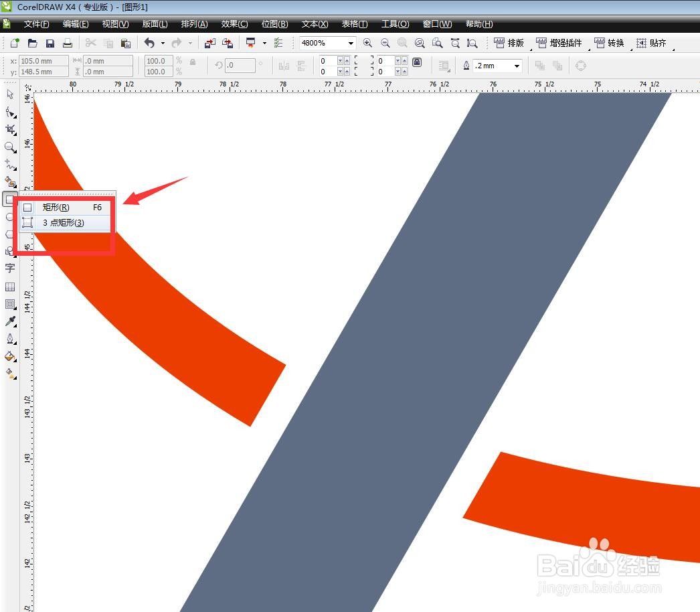Click the 增强插件 plugin button
Viewport: 700px width, 612px height.
[559, 43]
